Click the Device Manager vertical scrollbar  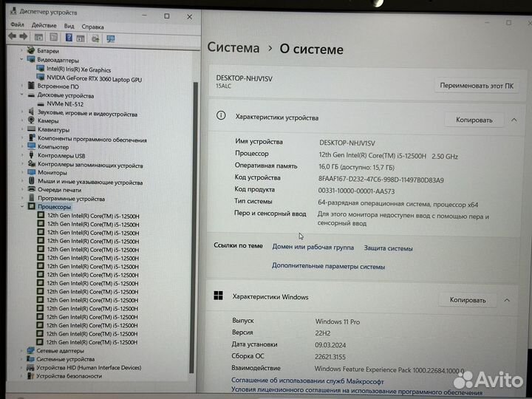195,228
